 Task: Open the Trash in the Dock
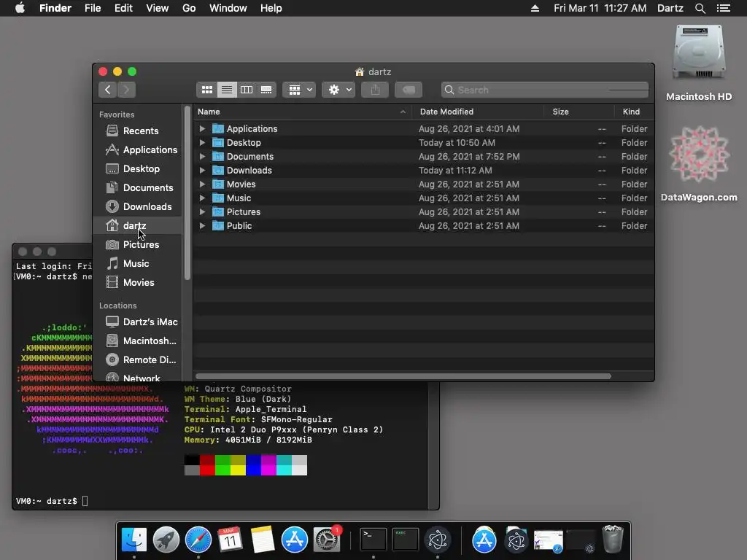[613, 539]
